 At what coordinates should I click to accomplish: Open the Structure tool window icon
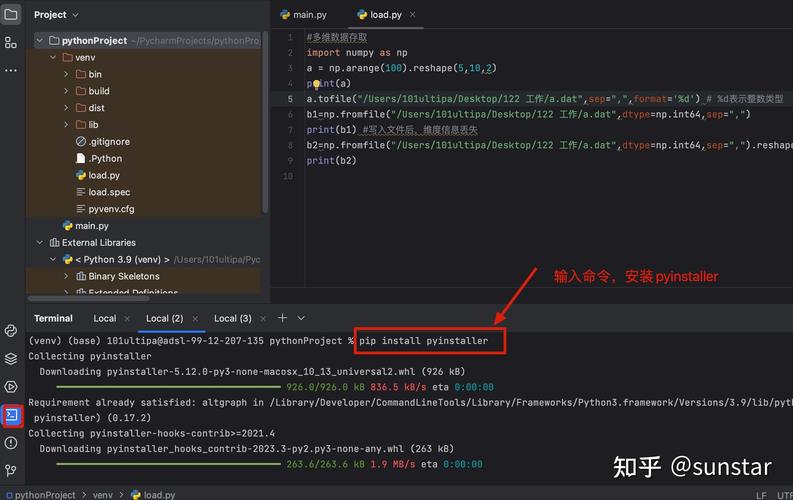[11, 42]
